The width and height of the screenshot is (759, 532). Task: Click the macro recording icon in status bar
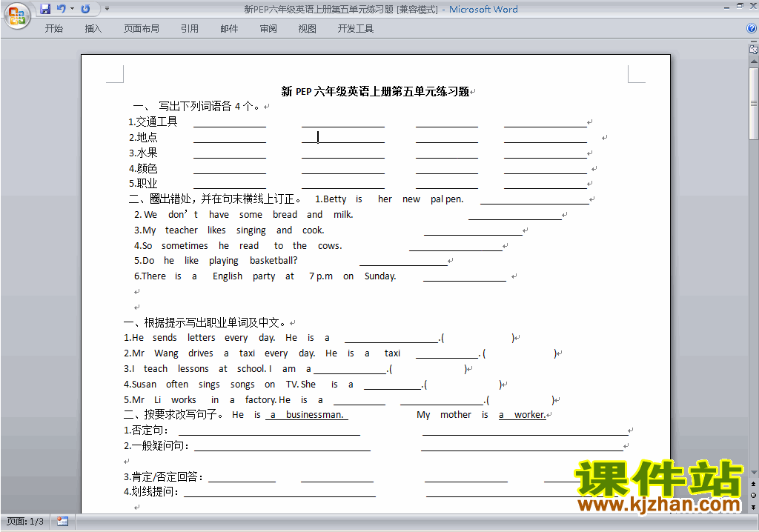point(62,522)
